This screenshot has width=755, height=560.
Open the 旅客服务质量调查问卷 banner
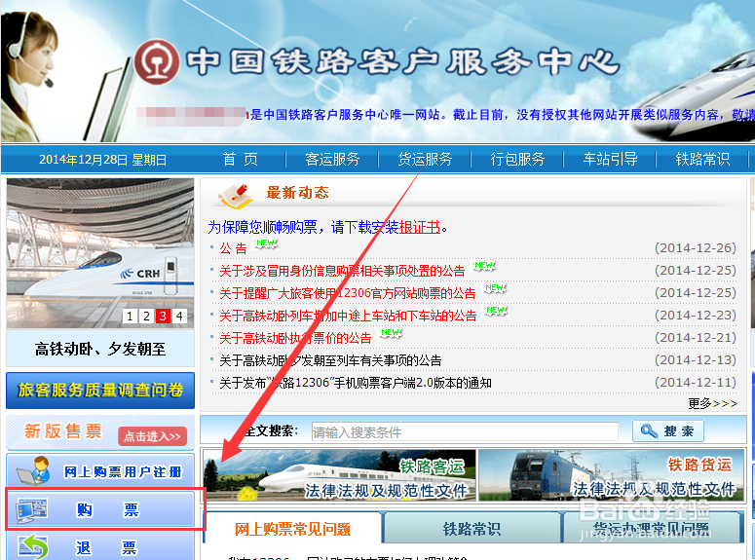tap(100, 390)
